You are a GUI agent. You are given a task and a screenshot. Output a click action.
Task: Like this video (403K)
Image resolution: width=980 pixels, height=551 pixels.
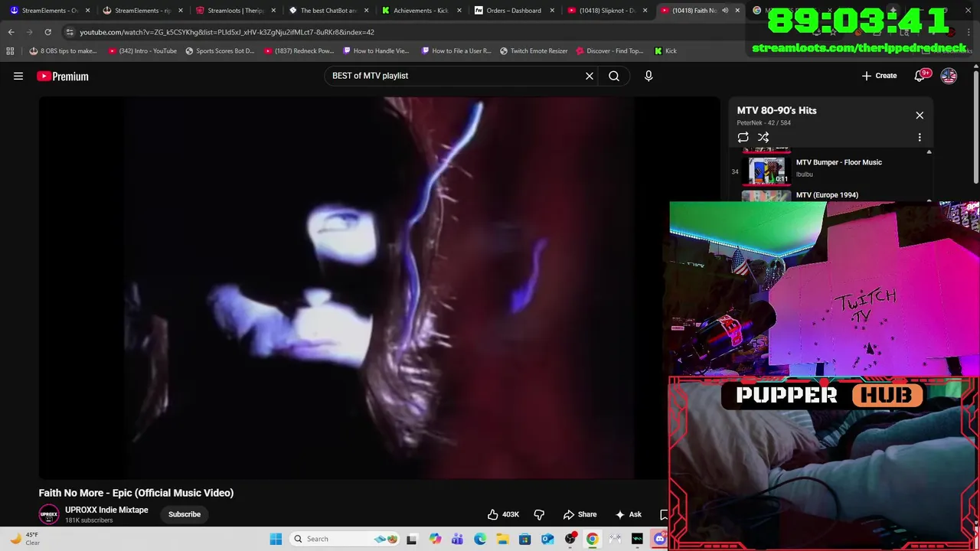[503, 514]
